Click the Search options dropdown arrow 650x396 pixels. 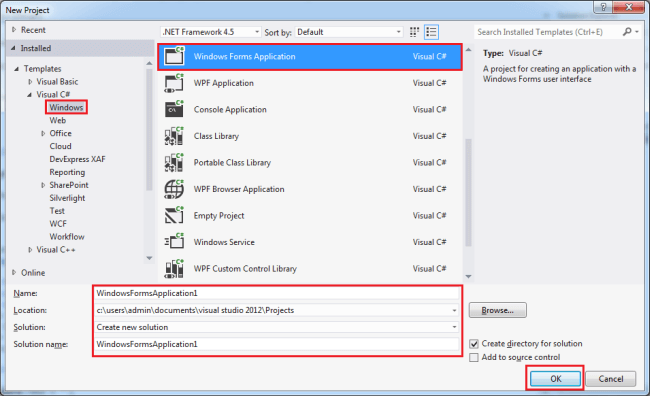pyautogui.click(x=637, y=32)
